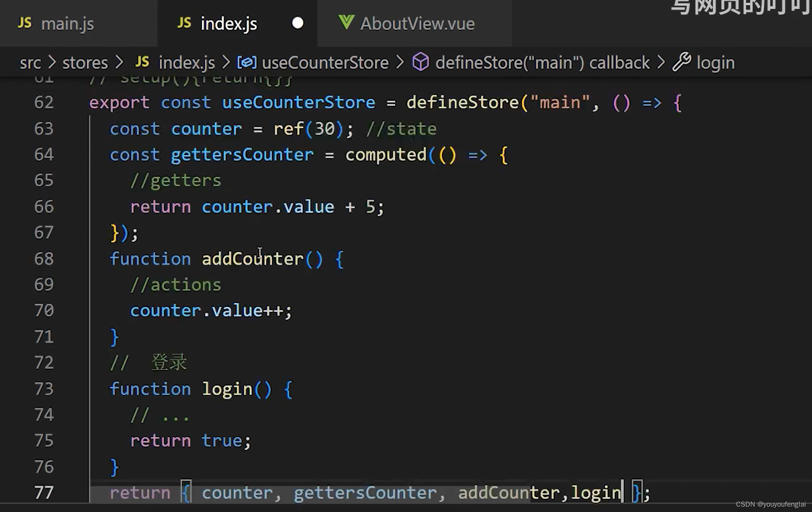This screenshot has height=512, width=812.
Task: Click 'ref(30)' on line 63
Action: click(x=308, y=129)
